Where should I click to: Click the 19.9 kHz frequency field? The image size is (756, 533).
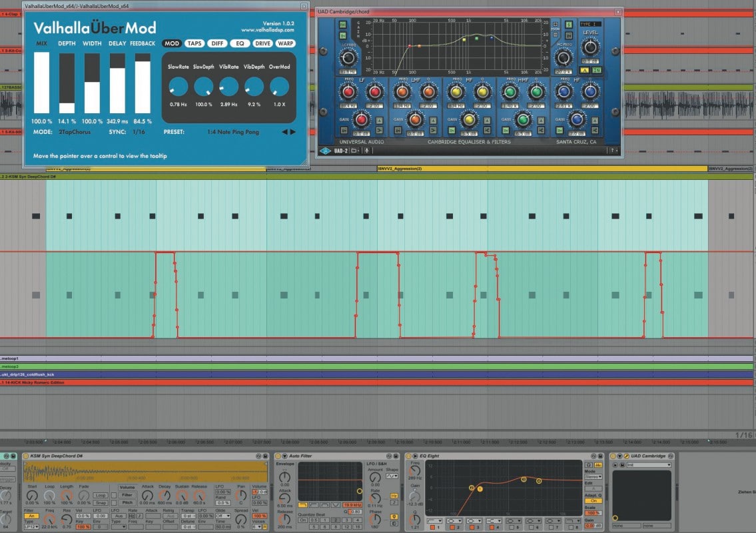tap(352, 505)
